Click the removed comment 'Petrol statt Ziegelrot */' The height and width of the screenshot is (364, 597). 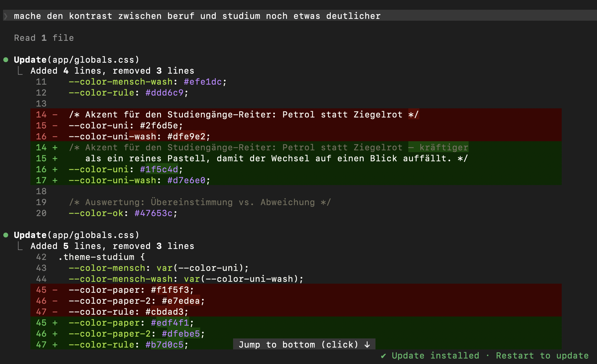(x=351, y=114)
